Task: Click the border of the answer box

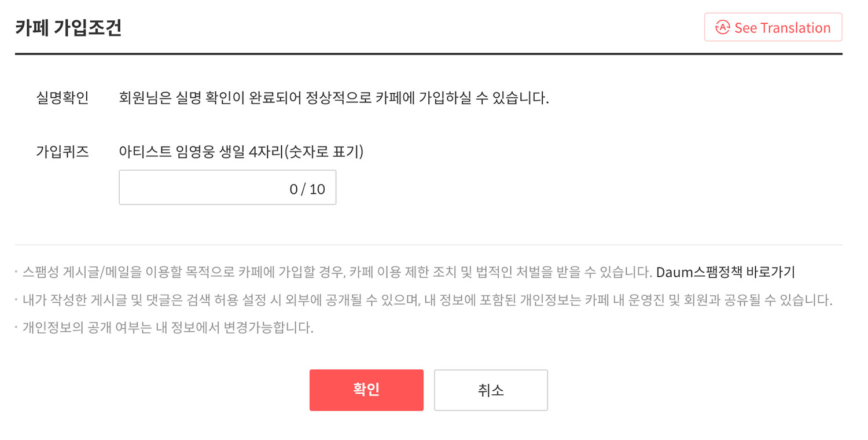Action: point(227,171)
